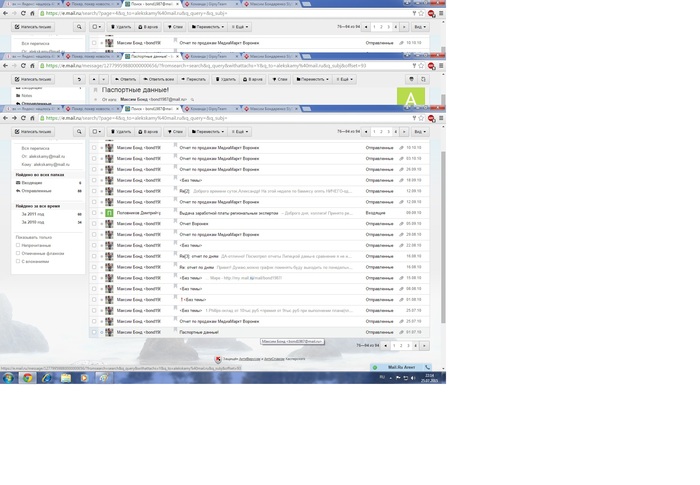
Task: Go to previous message with the up arrow
Action: [94, 79]
